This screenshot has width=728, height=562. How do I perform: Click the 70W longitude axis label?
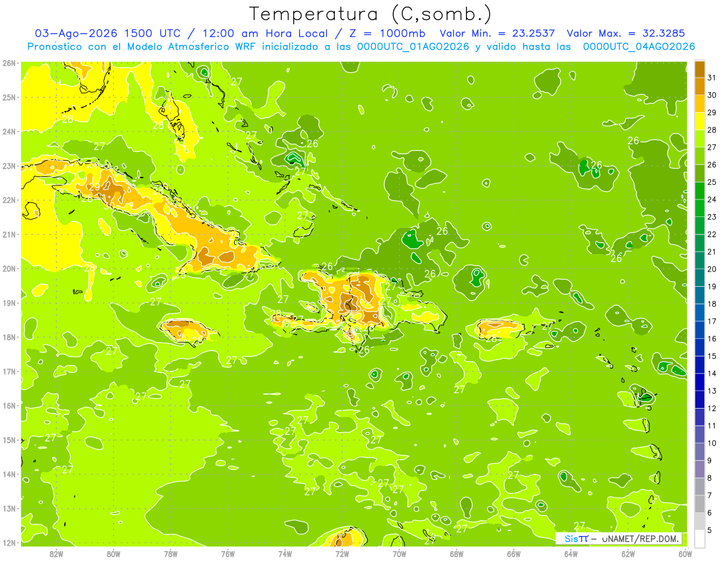399,554
